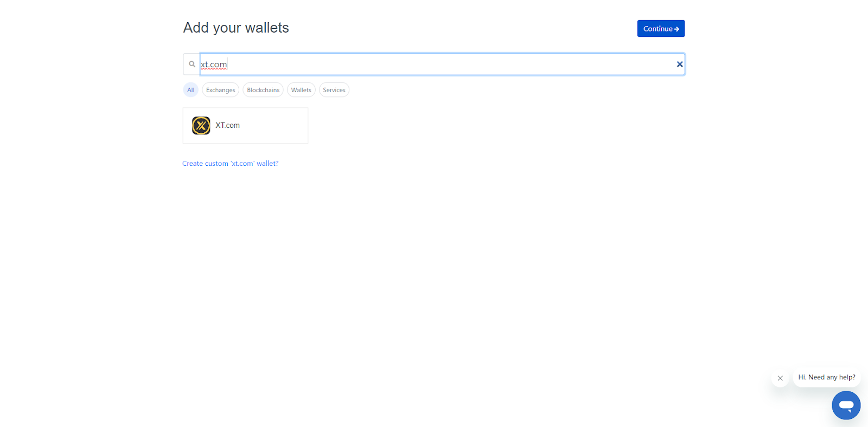The height and width of the screenshot is (427, 868).
Task: Click the magnifying glass search icon
Action: 192,64
